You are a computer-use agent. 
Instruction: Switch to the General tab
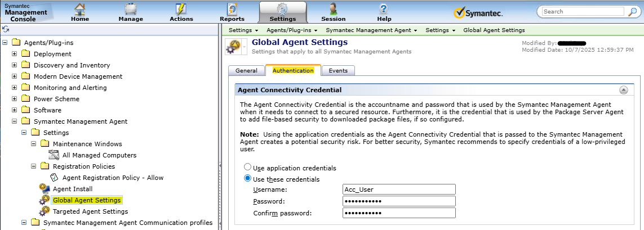coord(246,70)
